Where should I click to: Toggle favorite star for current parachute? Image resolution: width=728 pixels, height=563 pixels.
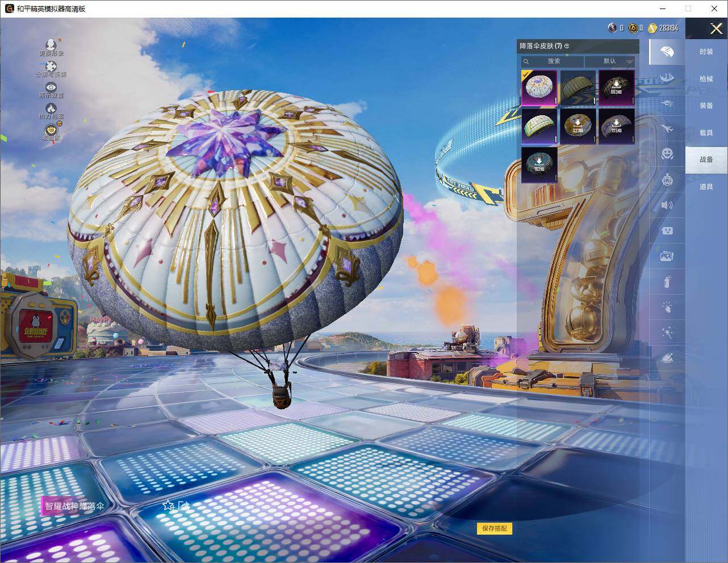168,505
